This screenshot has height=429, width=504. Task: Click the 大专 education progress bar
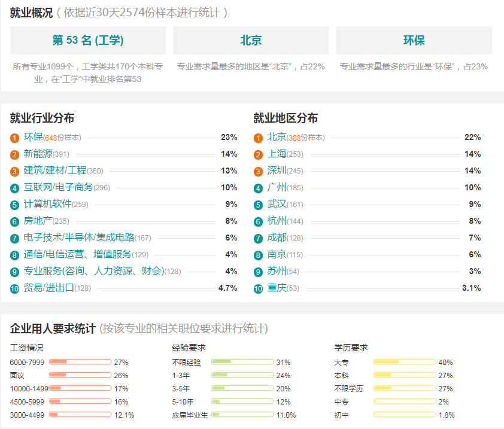click(405, 362)
